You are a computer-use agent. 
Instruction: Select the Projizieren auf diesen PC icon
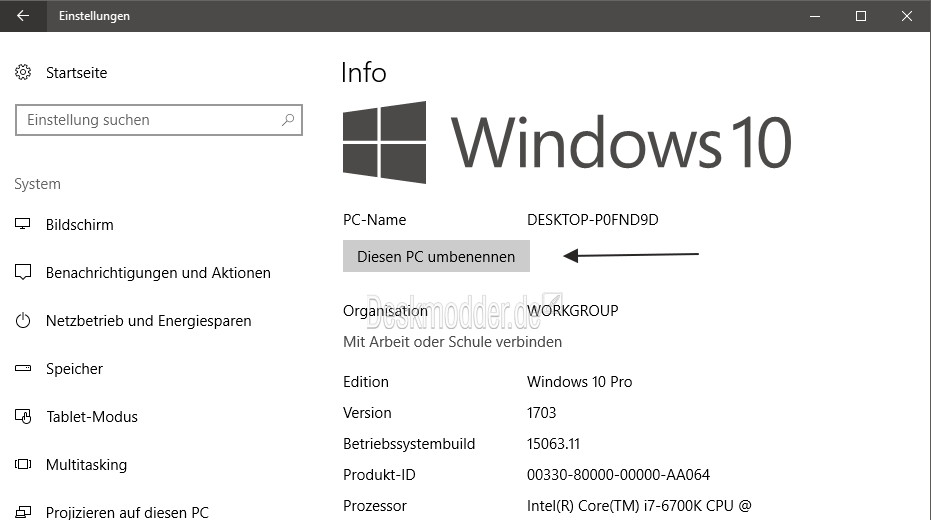(23, 512)
